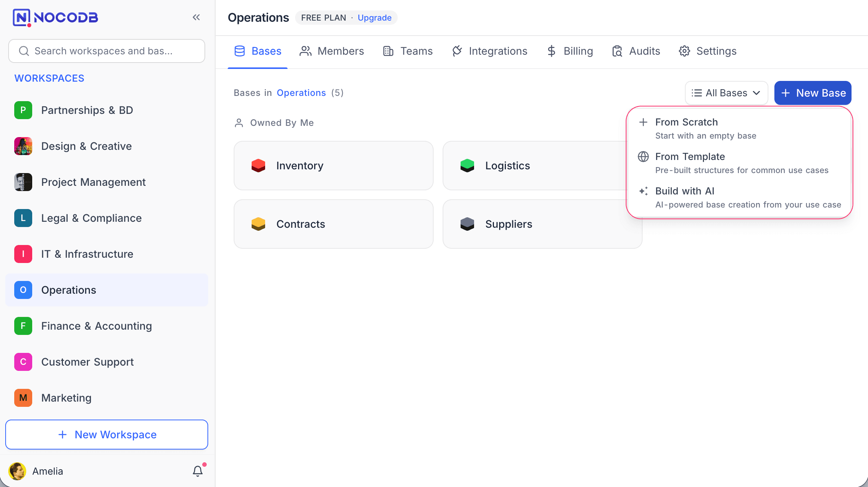868x487 pixels.
Task: Click the Upgrade link
Action: click(374, 18)
